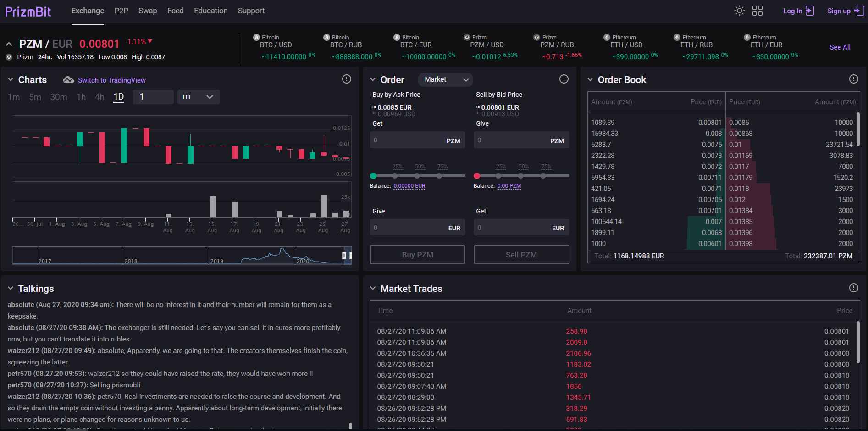Click the Log In arrow icon
Viewport: 868px width, 431px height.
810,11
